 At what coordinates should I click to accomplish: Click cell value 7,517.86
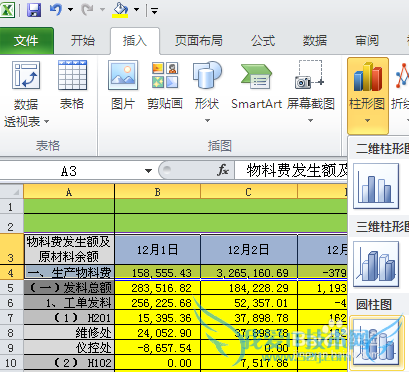click(x=249, y=363)
